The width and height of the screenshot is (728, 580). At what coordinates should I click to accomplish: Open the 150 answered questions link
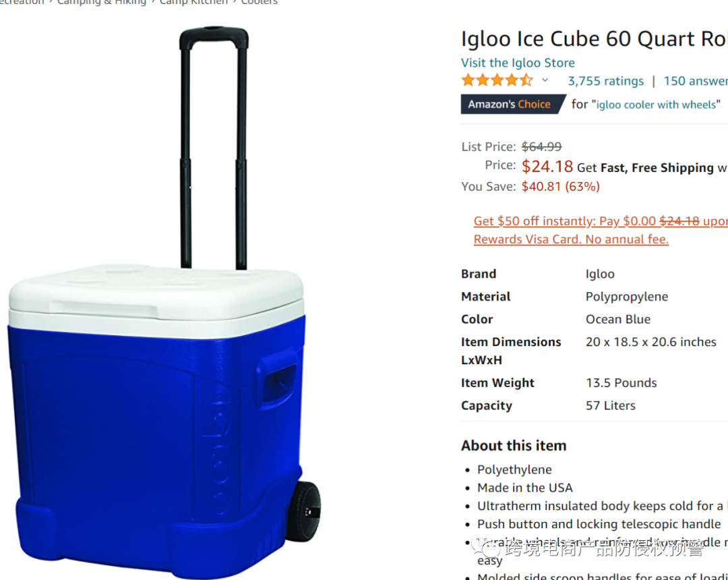pyautogui.click(x=696, y=81)
